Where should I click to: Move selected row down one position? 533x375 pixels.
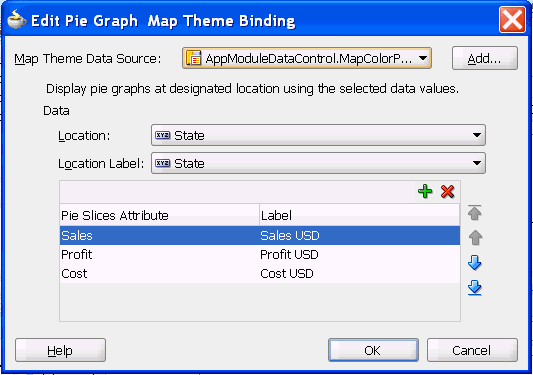(475, 263)
